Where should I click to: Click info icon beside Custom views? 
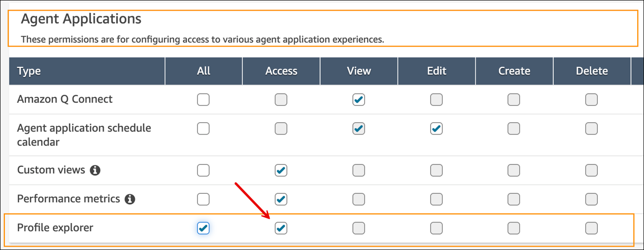[95, 170]
